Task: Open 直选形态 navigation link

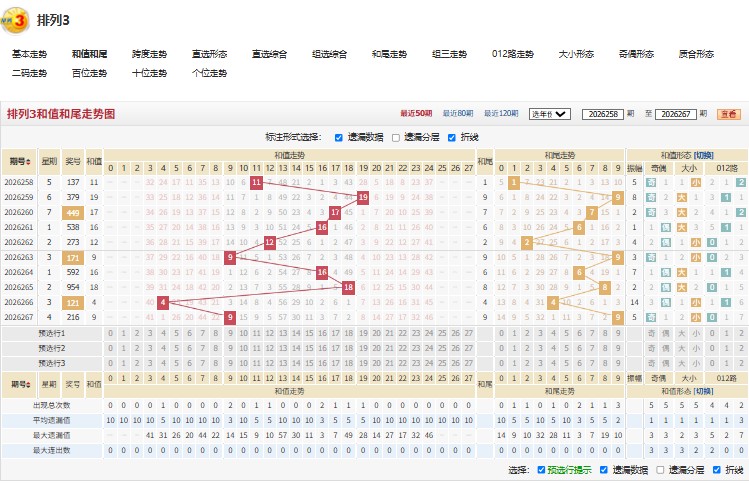Action: (210, 54)
